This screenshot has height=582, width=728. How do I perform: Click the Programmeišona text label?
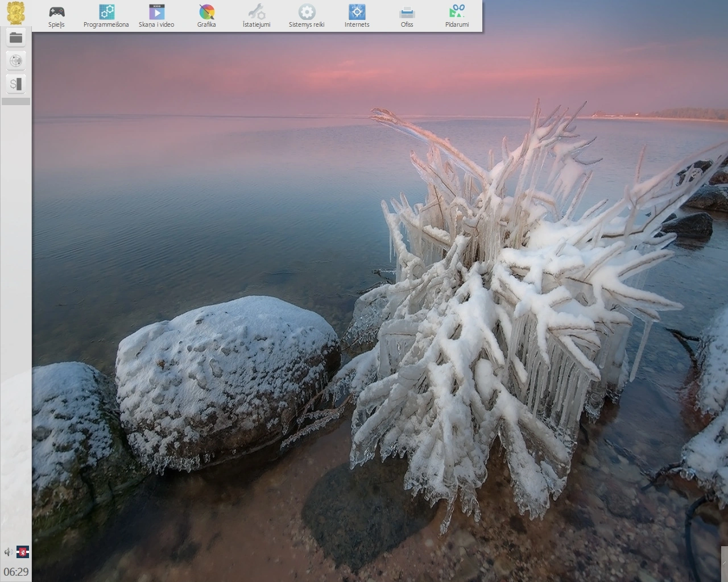106,24
